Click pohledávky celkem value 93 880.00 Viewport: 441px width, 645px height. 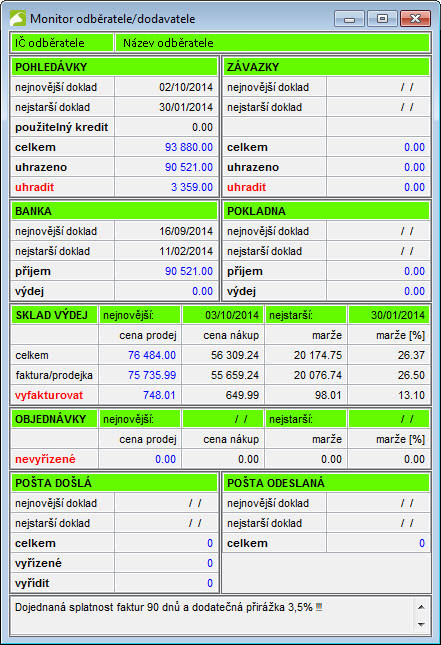click(x=189, y=147)
